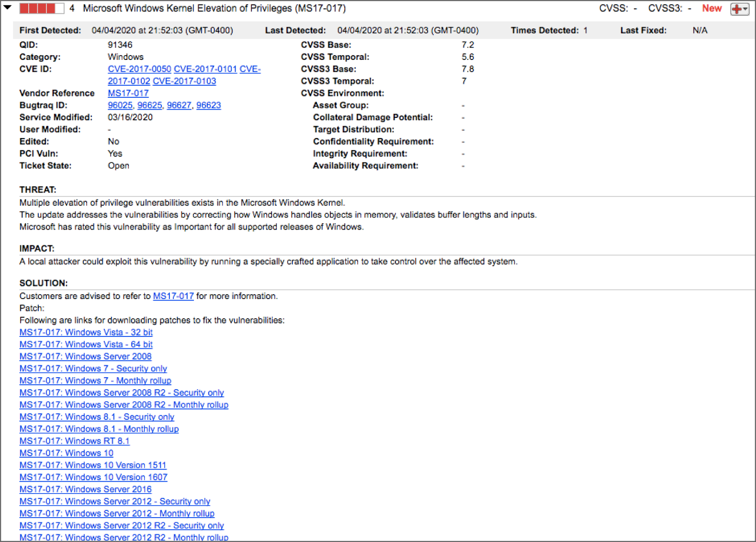Click the red severity level 4 bar
The width and height of the screenshot is (756, 542).
click(x=42, y=8)
